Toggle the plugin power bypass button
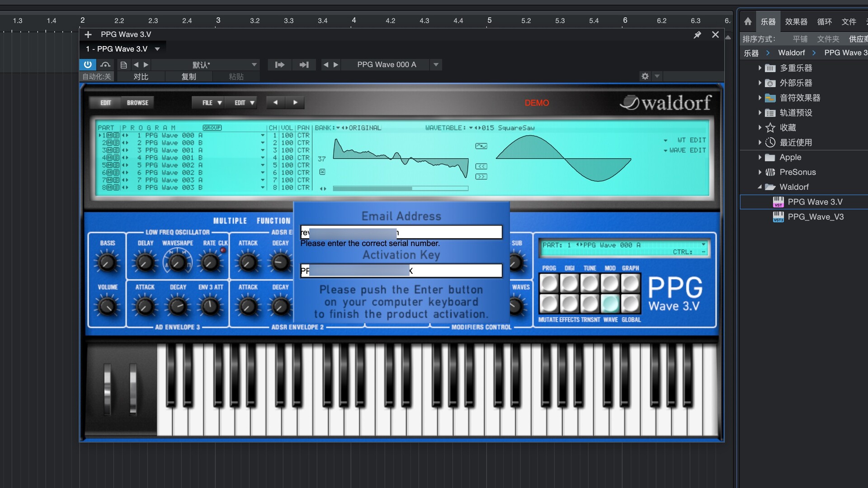Screen dimensions: 868x488 [88, 65]
